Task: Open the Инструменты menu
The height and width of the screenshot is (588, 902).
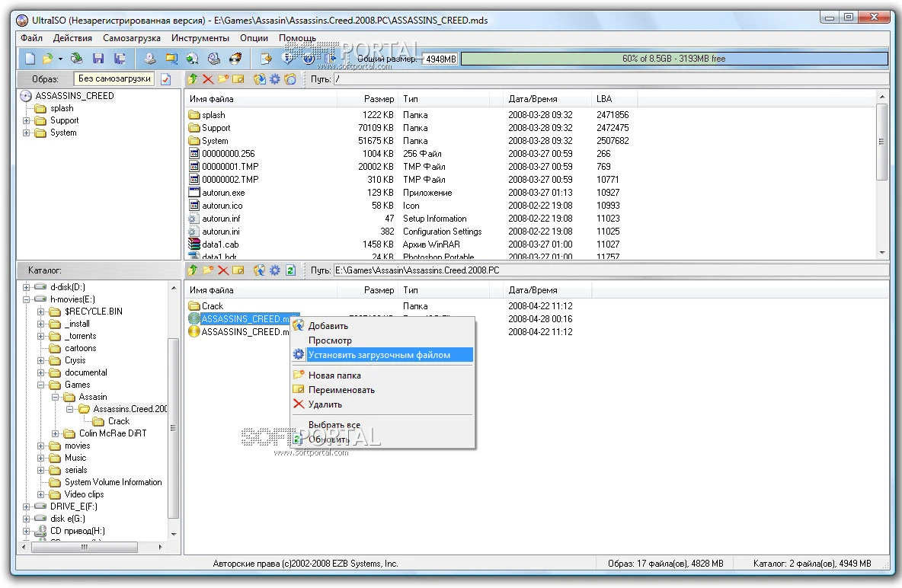Action: click(x=200, y=38)
